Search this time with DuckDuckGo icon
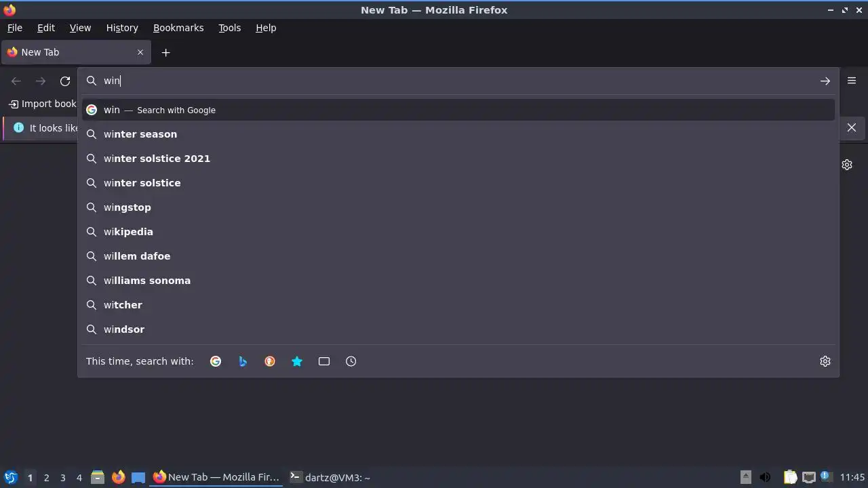This screenshot has height=488, width=868. [270, 361]
